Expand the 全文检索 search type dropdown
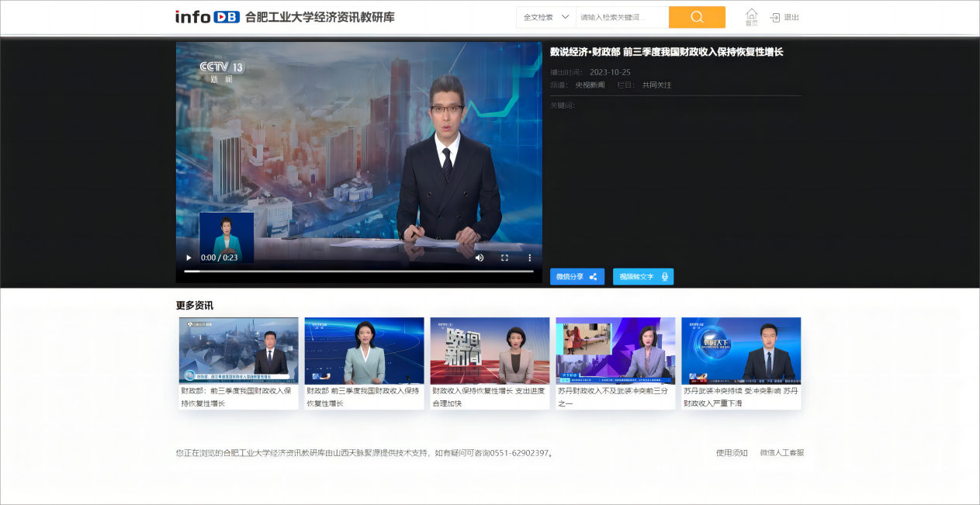980x505 pixels. [x=546, y=17]
